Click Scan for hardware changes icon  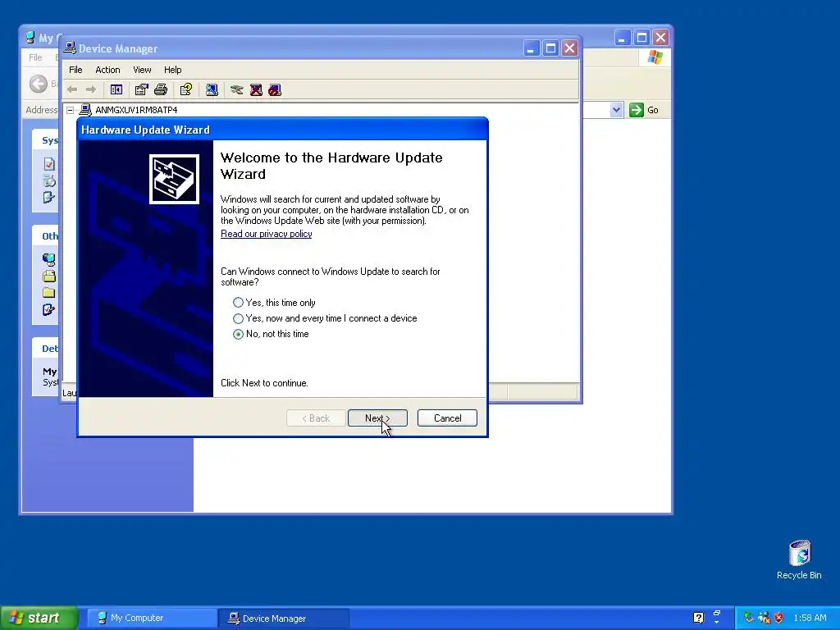point(212,89)
